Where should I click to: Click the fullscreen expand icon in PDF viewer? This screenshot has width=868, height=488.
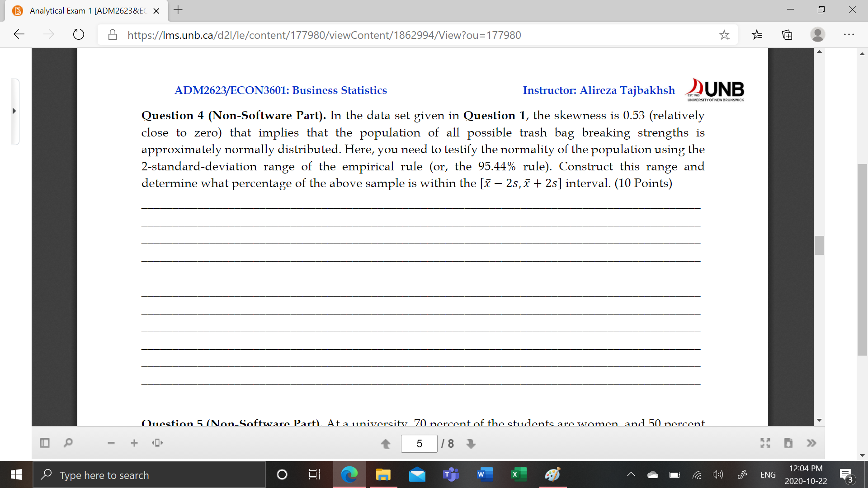click(x=765, y=443)
